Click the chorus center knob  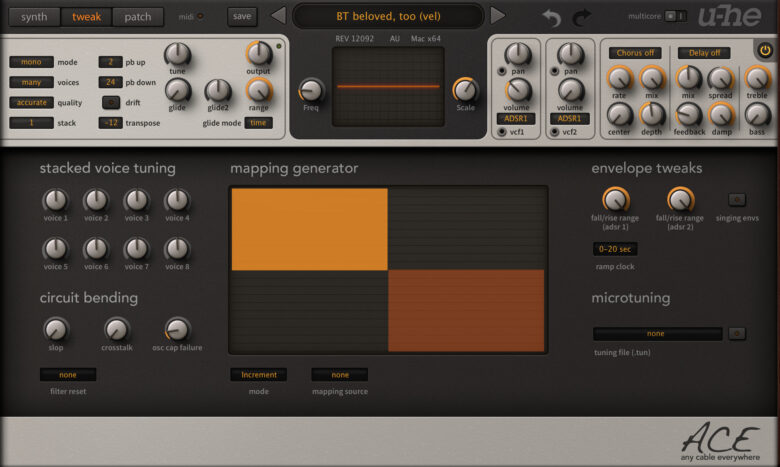coord(619,115)
